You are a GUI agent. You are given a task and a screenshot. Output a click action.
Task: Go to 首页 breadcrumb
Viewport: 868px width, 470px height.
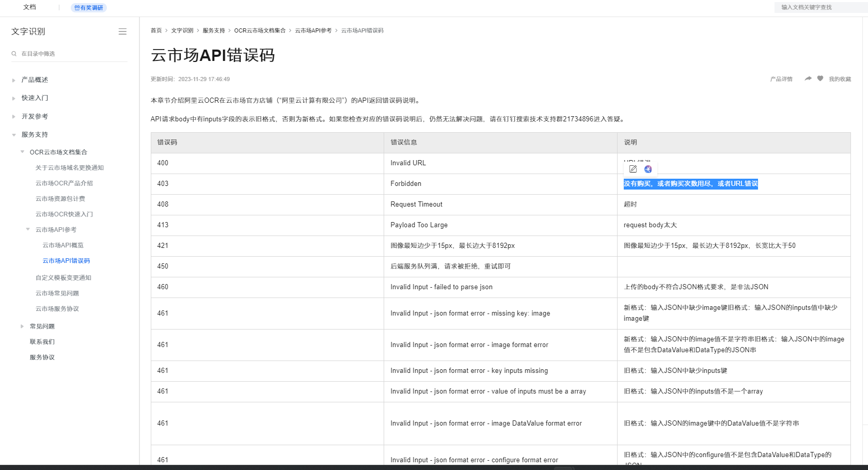click(x=156, y=30)
